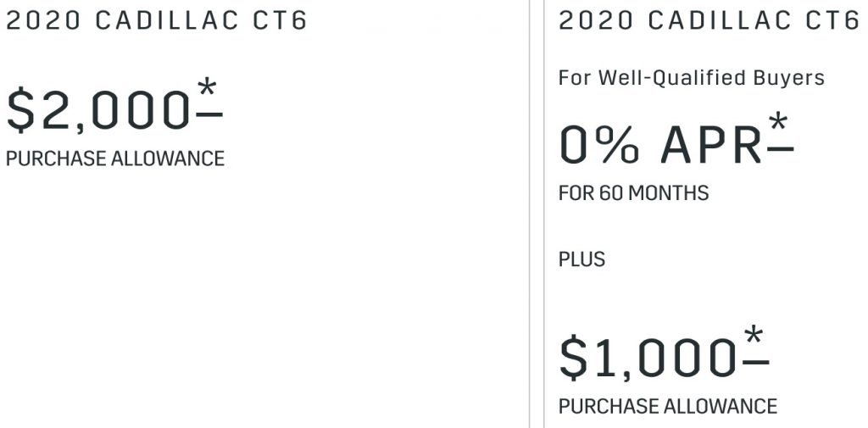Click the $1,000 offer amount
This screenshot has height=428, width=868.
click(648, 359)
